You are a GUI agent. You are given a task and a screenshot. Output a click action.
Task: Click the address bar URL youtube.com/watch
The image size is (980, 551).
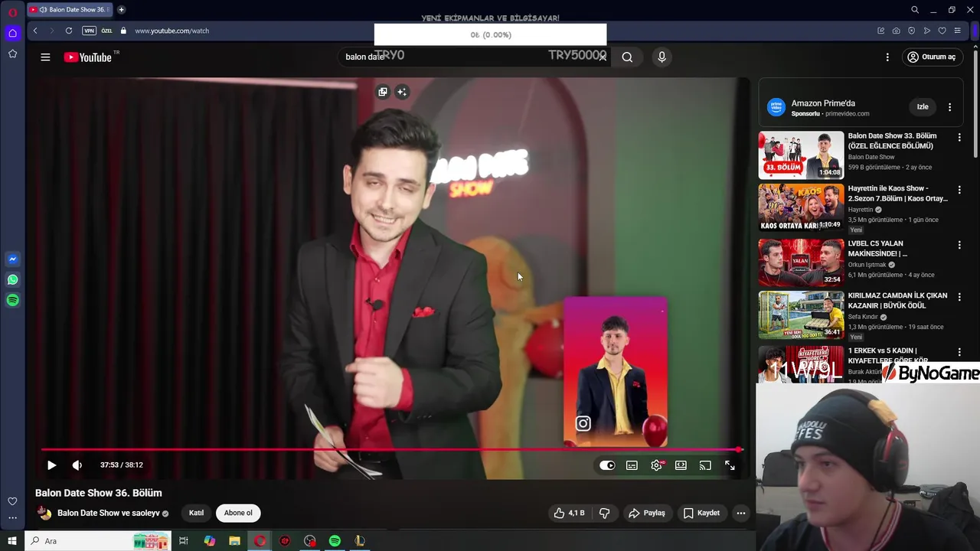point(172,31)
